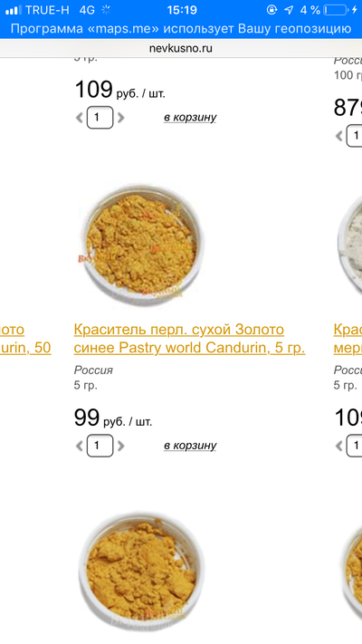
Task: Open Краситель перл. сухой Золото синее product link
Action: click(190, 339)
